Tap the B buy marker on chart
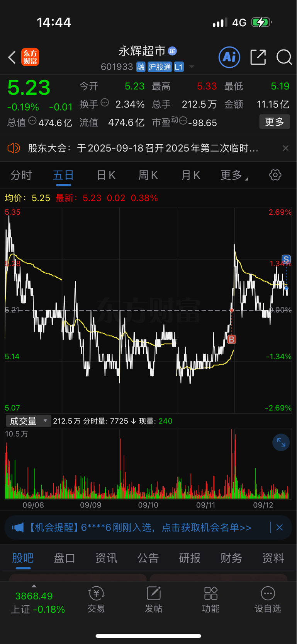This screenshot has height=644, width=297. click(x=231, y=340)
